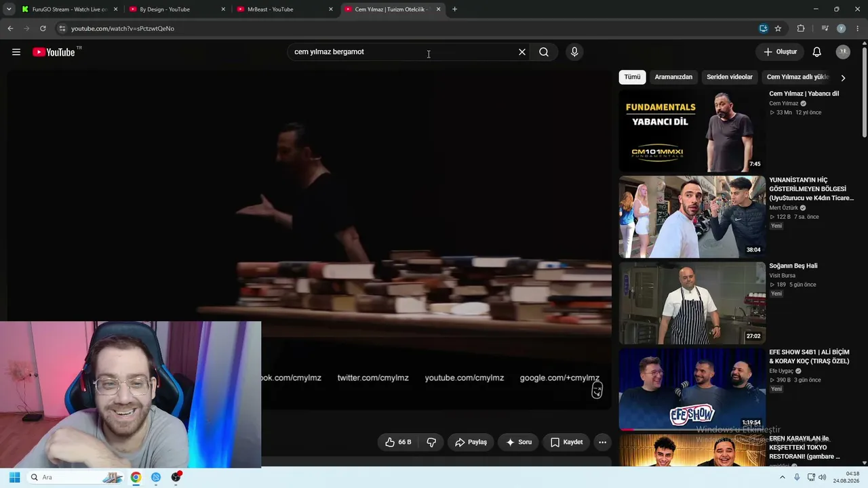Open the YouTube account avatar menu
The width and height of the screenshot is (868, 488).
pos(843,52)
